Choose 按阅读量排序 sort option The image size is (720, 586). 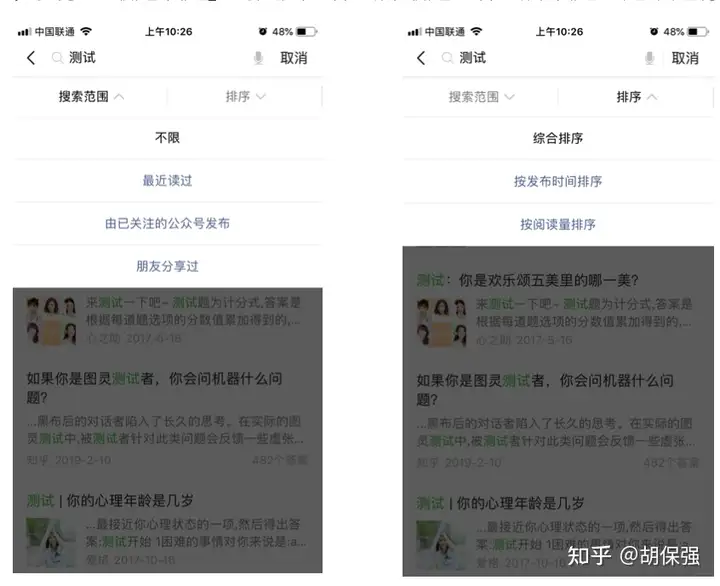(558, 225)
